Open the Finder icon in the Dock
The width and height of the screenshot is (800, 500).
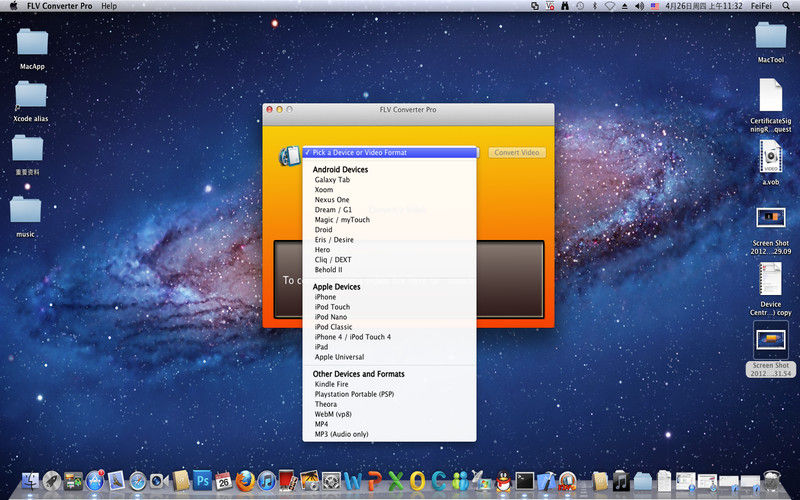click(30, 481)
